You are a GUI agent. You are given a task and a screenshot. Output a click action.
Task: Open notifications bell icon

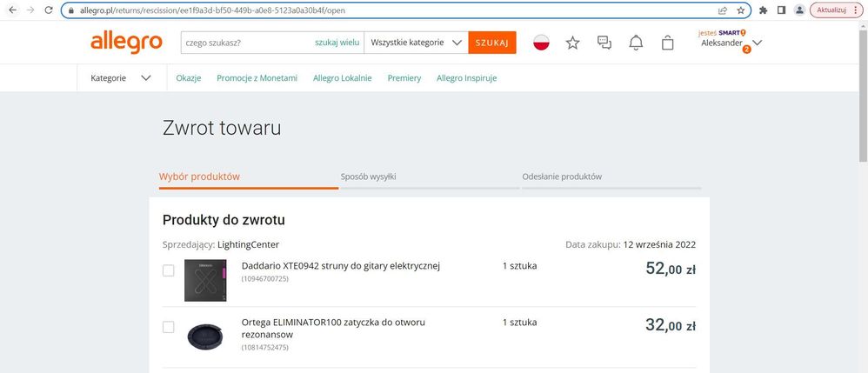click(x=636, y=43)
